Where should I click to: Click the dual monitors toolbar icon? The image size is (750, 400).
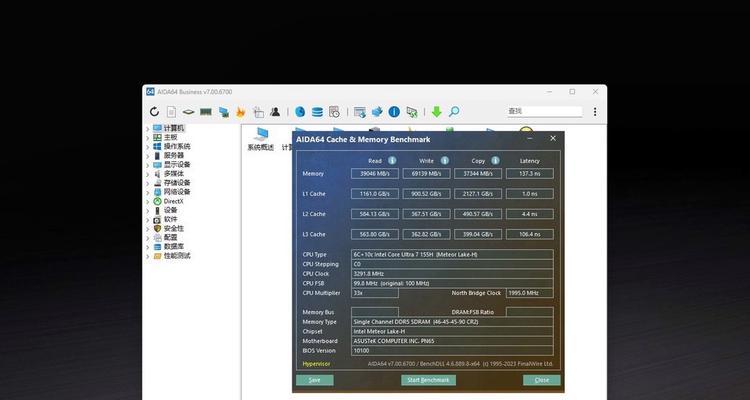click(223, 112)
